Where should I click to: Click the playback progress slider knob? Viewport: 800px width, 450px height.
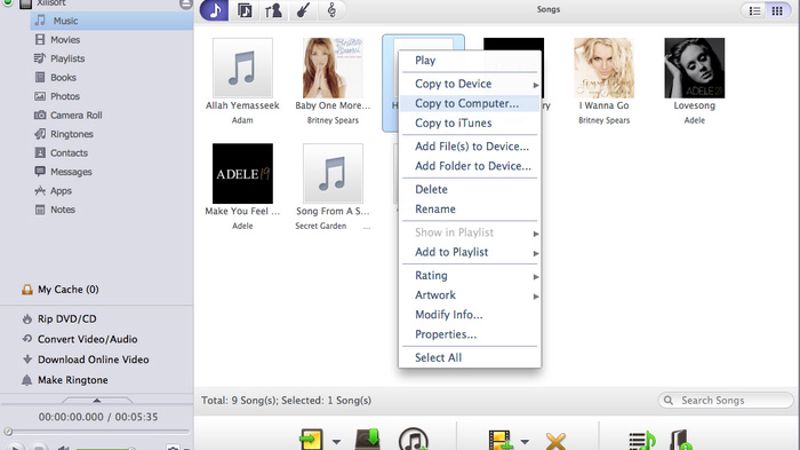[x=8, y=432]
